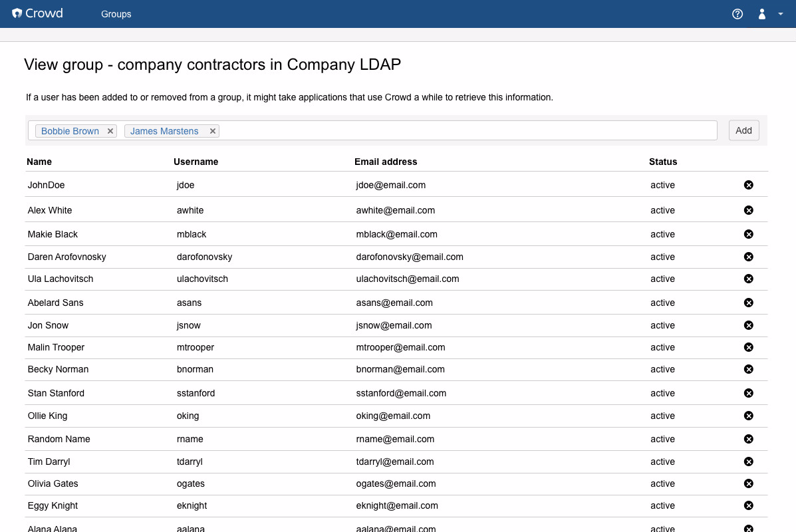Remove Bobbie Brown tag from field
Image resolution: width=796 pixels, height=532 pixels.
click(110, 131)
